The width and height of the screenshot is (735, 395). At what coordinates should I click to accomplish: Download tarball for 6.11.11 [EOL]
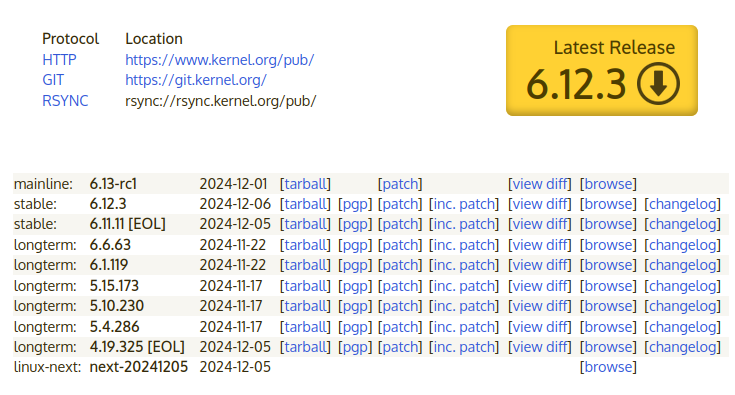305,224
